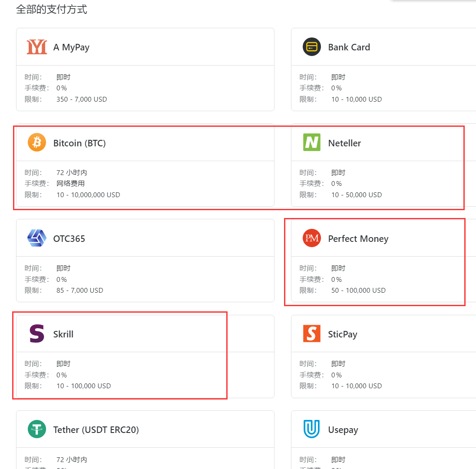Click the Neteller 即时 time value
Viewport: 476px width, 469px height.
pyautogui.click(x=338, y=173)
